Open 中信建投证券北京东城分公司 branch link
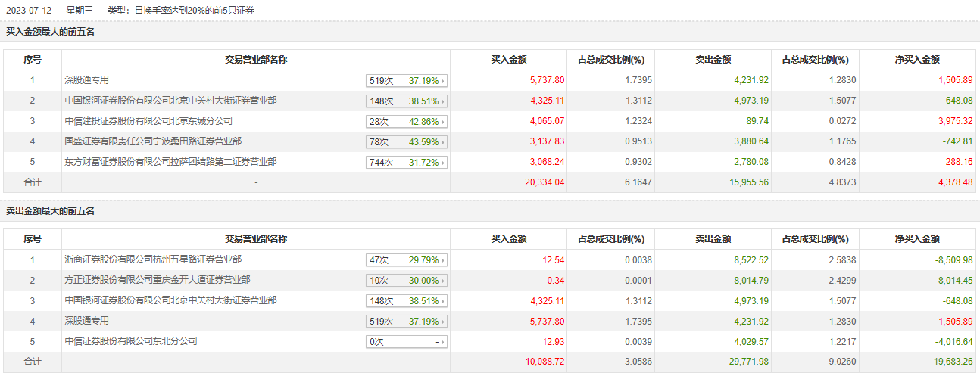 click(148, 120)
